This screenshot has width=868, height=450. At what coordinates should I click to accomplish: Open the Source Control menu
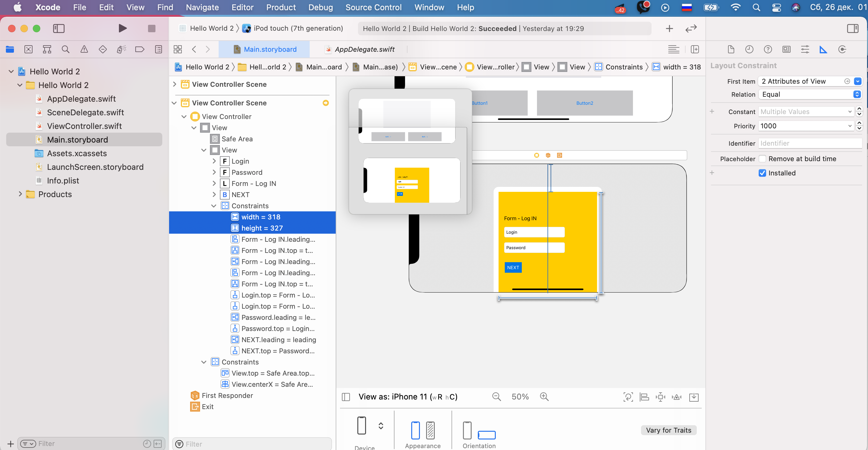coord(373,7)
